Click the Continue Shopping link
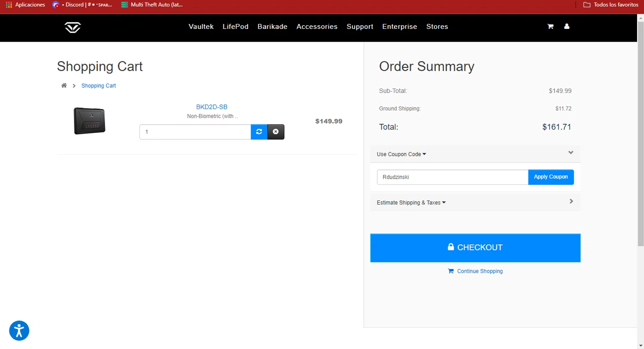 [475, 271]
